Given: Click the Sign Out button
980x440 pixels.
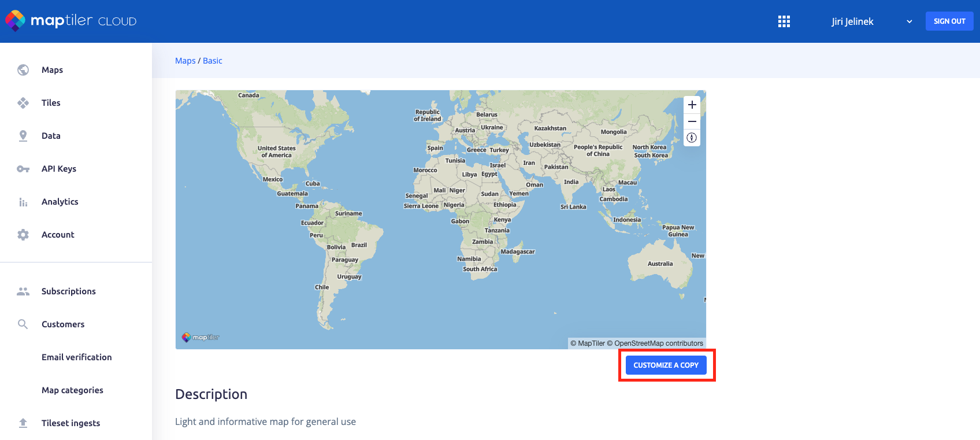Looking at the screenshot, I should [949, 21].
